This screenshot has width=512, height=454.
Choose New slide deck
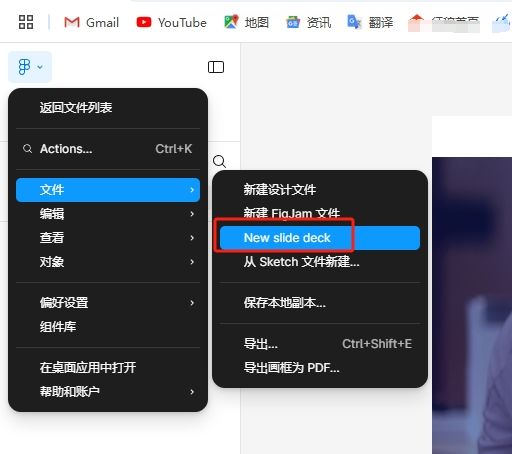[x=320, y=238]
